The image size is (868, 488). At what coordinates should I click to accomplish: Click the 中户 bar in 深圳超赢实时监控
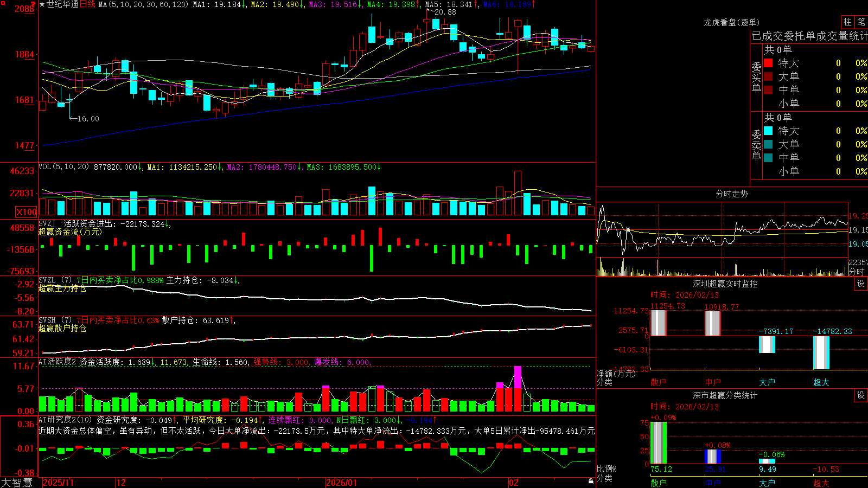pos(712,324)
